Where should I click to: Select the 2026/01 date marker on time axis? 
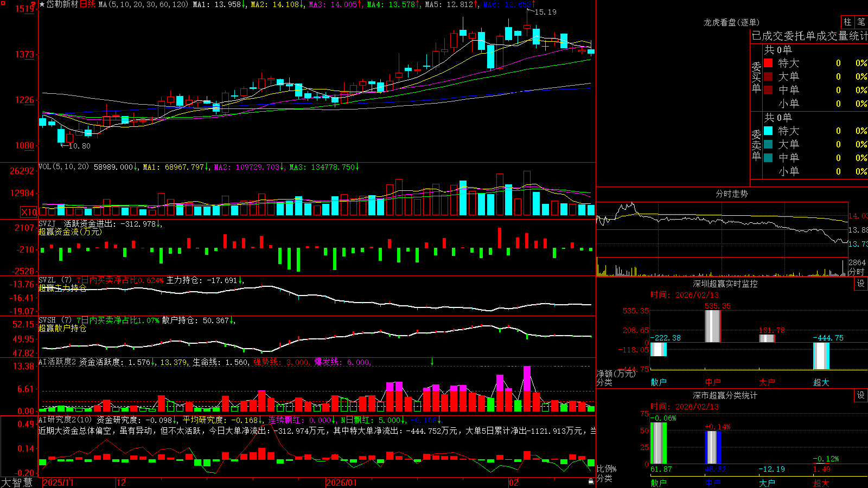point(342,483)
